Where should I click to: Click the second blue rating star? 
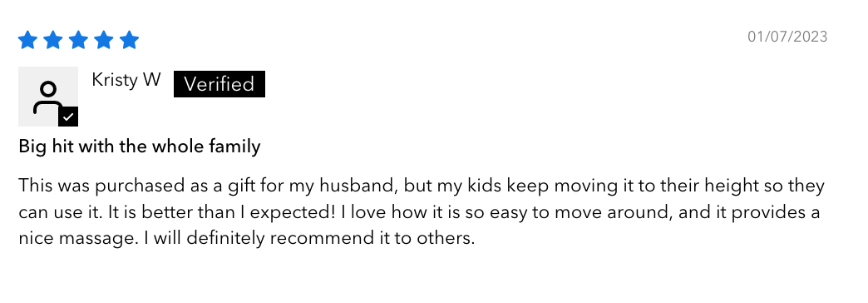[53, 41]
